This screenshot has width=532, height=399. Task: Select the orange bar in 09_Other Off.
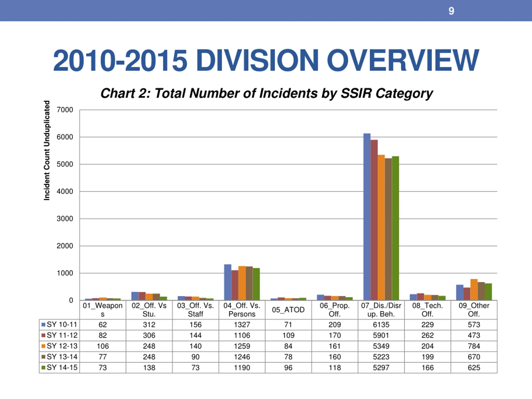click(474, 289)
